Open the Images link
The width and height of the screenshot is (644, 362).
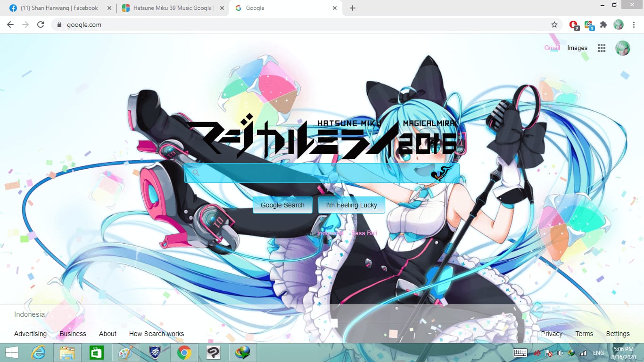pos(577,48)
